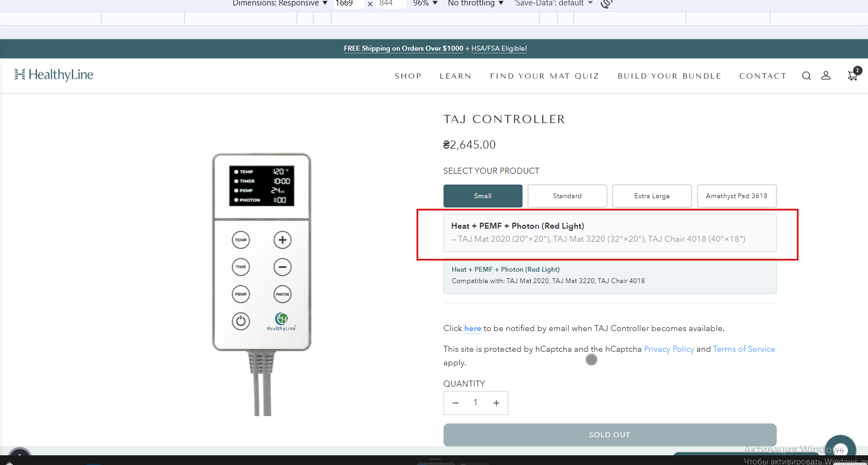Click the 'here' notification link
This screenshot has width=868, height=465.
472,328
